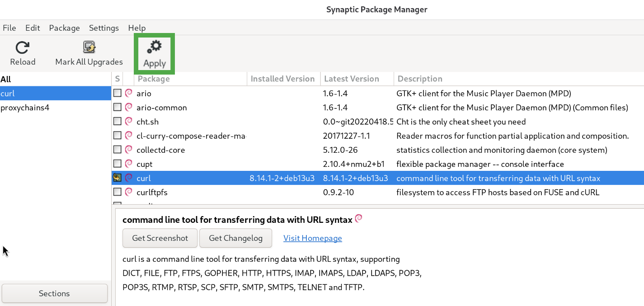The height and width of the screenshot is (306, 644).
Task: Click the Debian swirl icon for ario
Action: click(x=129, y=93)
